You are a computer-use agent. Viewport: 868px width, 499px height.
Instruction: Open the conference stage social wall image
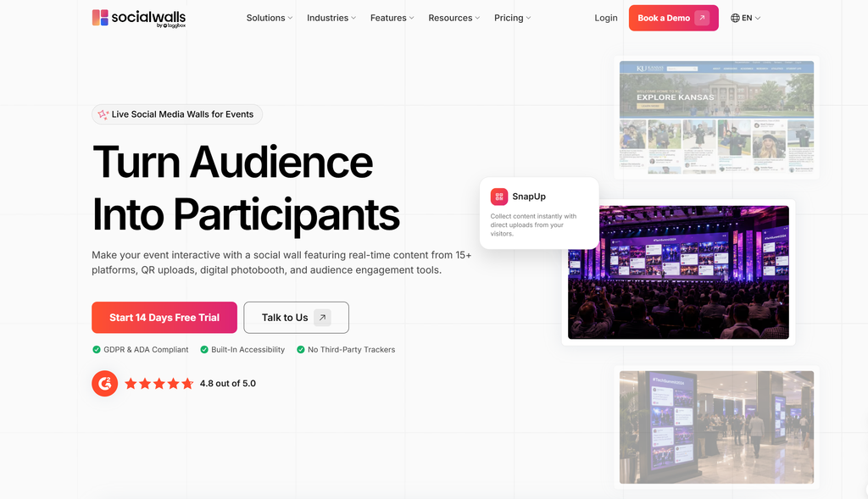pos(678,272)
